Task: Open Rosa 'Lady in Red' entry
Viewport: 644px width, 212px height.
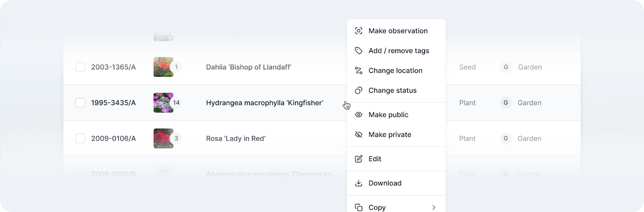Action: 235,139
